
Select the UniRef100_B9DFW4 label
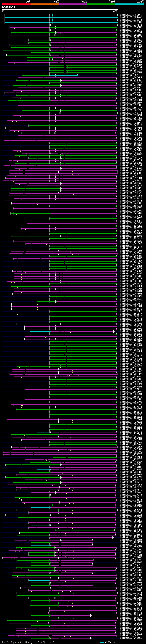click(131, 73)
